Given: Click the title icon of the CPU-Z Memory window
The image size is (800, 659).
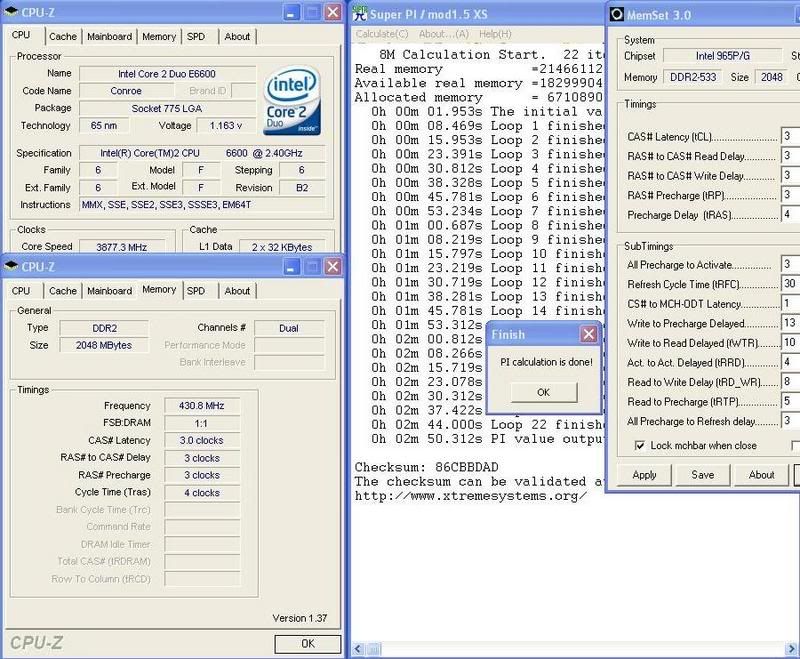Looking at the screenshot, I should point(11,266).
